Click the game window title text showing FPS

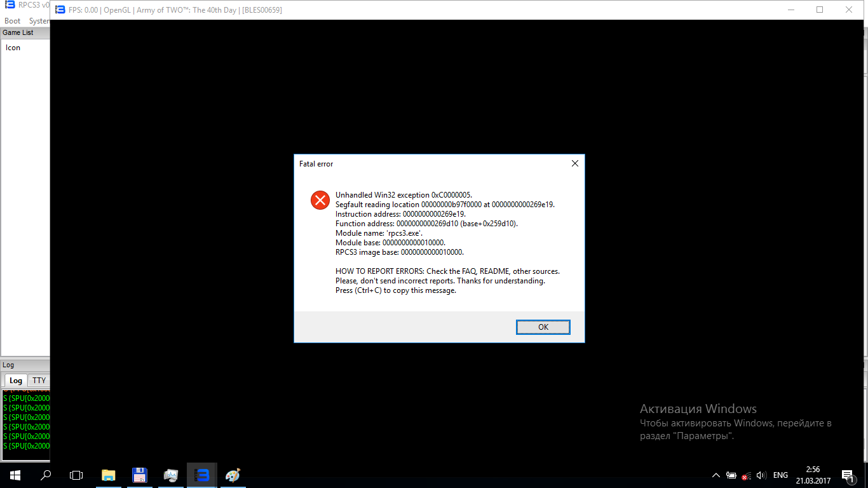175,10
